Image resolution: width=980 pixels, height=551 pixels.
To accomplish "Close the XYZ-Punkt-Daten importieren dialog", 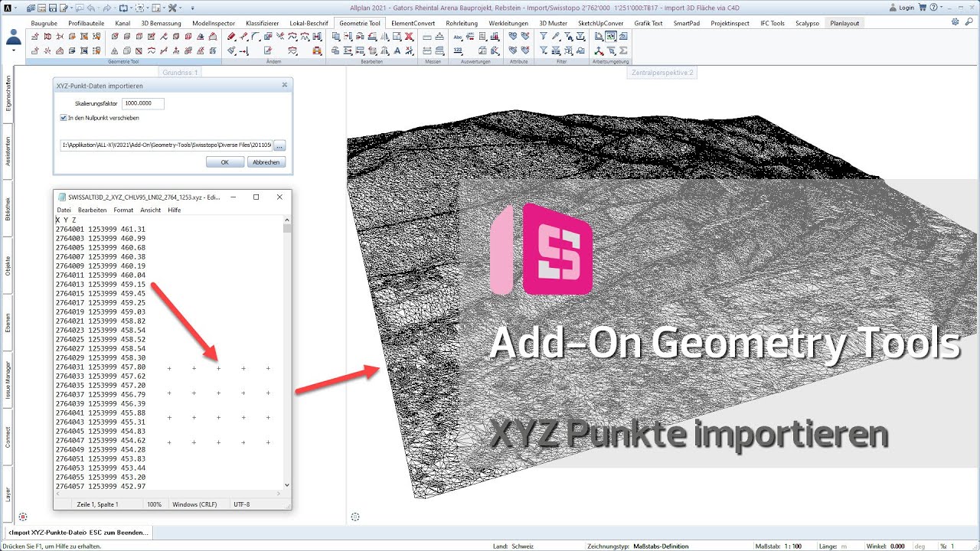I will [x=285, y=85].
